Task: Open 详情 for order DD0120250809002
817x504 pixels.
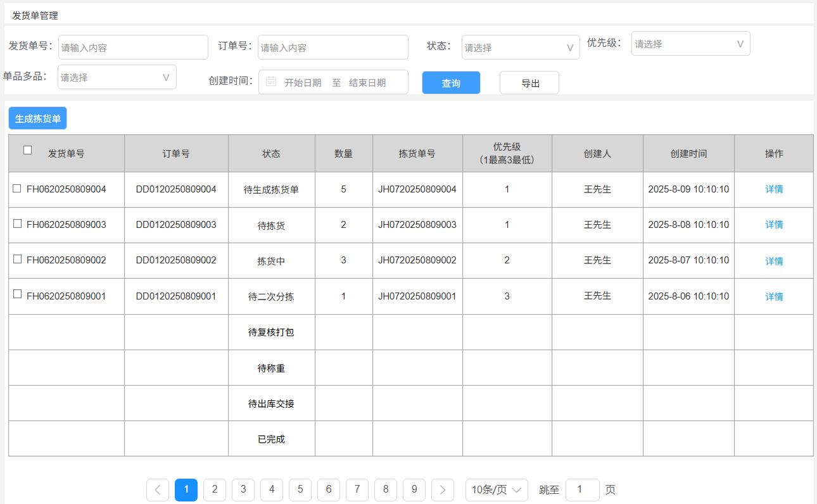Action: coord(774,261)
